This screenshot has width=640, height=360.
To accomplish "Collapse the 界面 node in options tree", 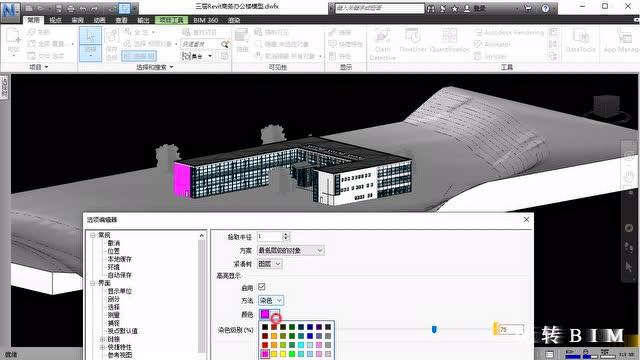I will coord(93,283).
